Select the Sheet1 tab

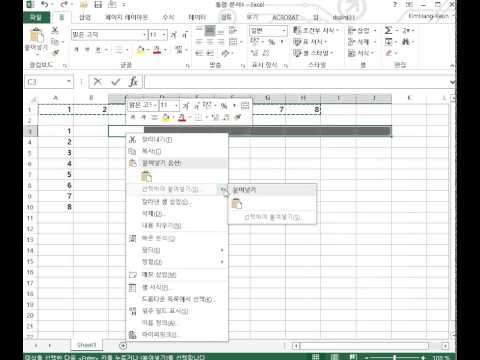coord(86,345)
